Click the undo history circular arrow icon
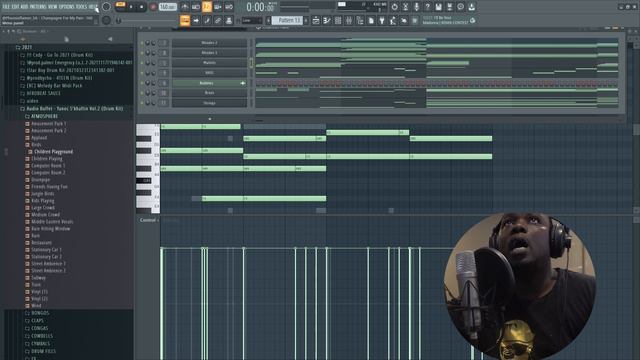 pyautogui.click(x=394, y=7)
